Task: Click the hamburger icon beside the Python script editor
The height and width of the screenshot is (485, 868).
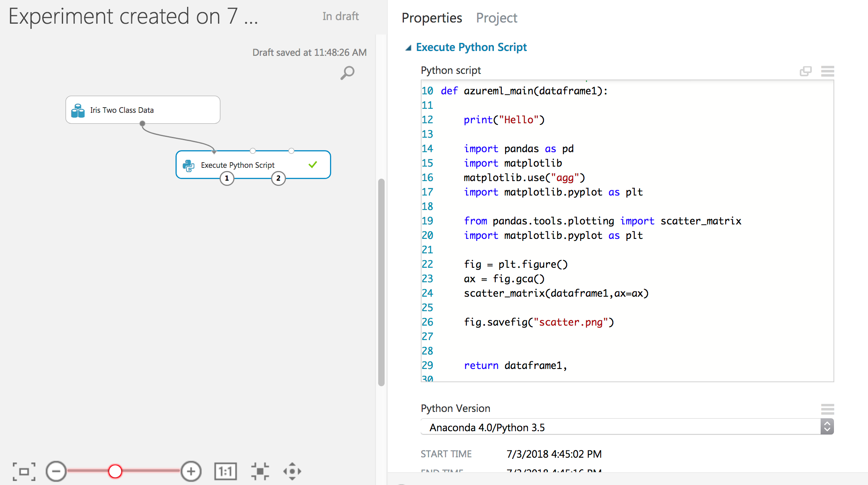Action: (827, 71)
